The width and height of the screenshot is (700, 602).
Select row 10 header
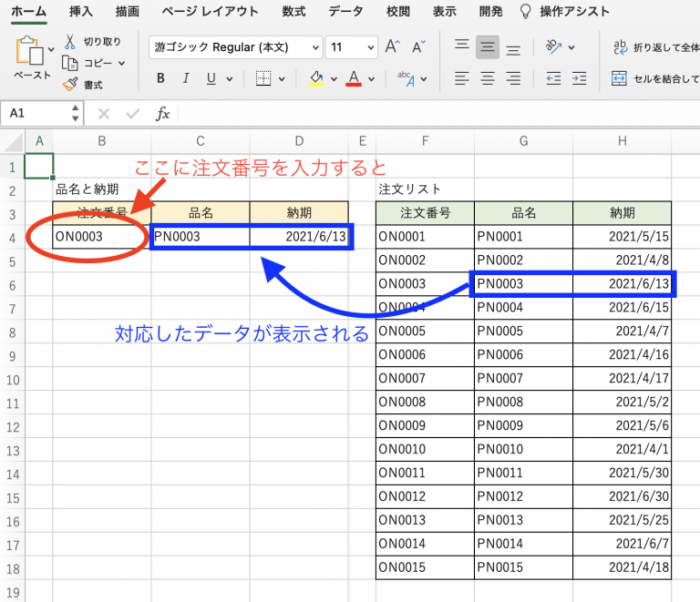13,380
